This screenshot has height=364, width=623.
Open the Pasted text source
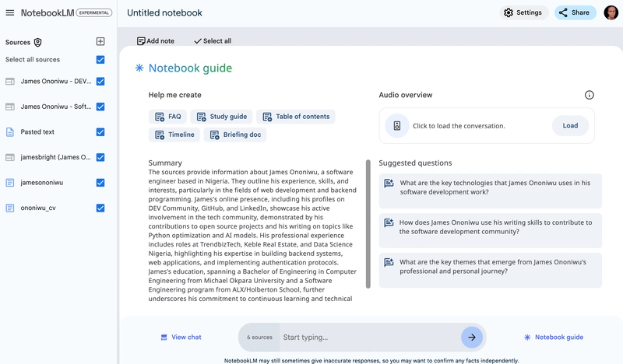click(37, 131)
